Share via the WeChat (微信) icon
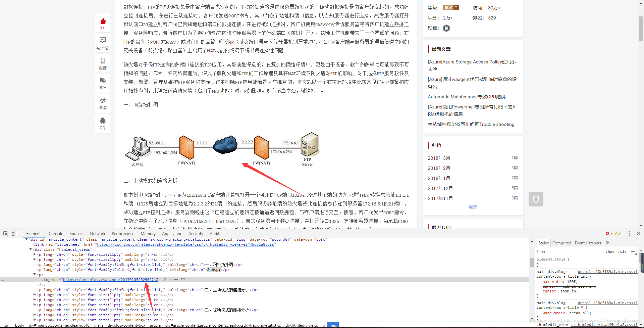The height and width of the screenshot is (328, 644). [103, 80]
